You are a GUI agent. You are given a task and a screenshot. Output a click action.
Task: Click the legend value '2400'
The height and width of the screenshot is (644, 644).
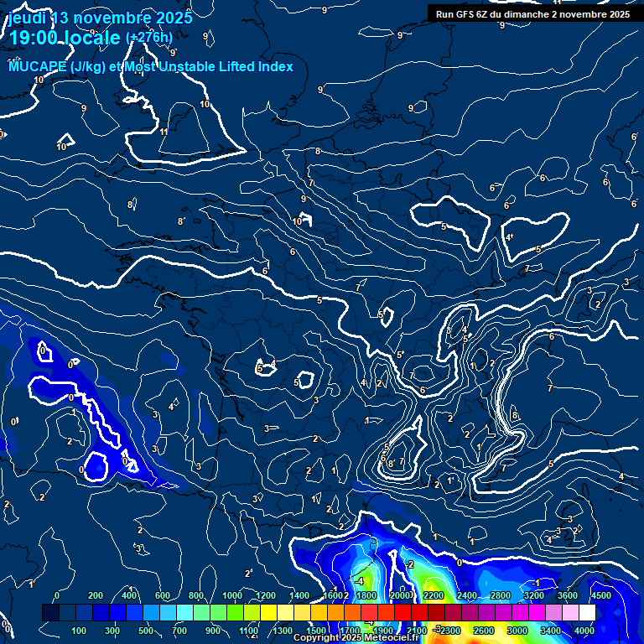(467, 595)
